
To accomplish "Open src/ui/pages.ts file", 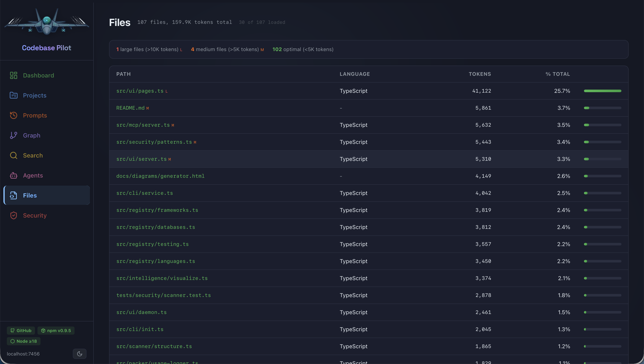I will click(139, 91).
